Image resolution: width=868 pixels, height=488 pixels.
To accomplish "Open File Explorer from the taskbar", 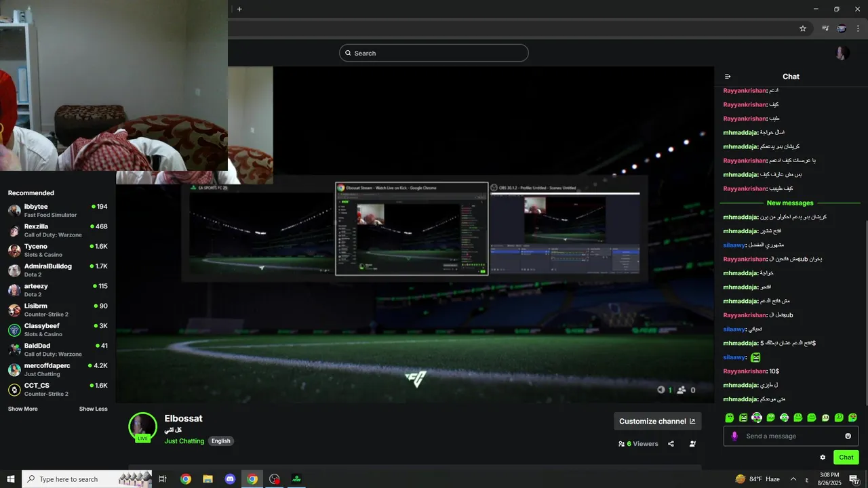I will pos(208,479).
